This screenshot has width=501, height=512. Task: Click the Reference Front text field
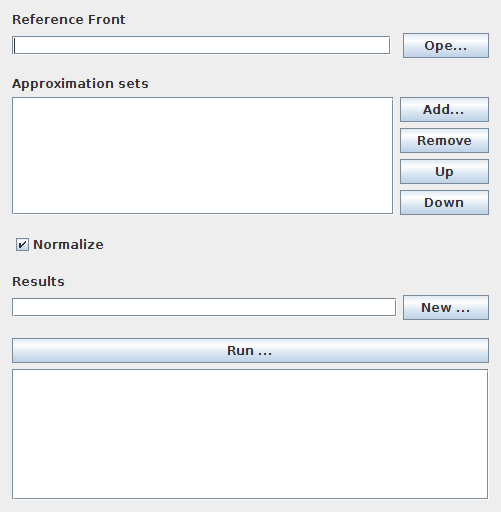pyautogui.click(x=201, y=45)
